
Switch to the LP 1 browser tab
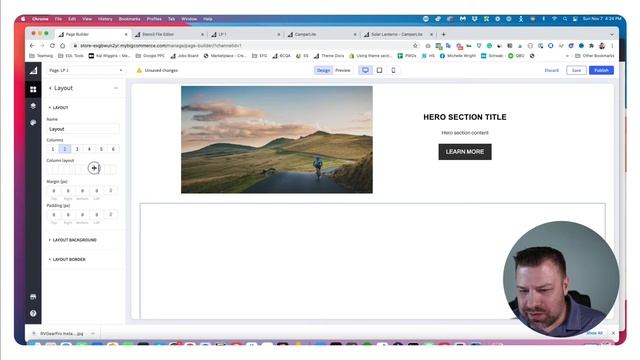245,34
